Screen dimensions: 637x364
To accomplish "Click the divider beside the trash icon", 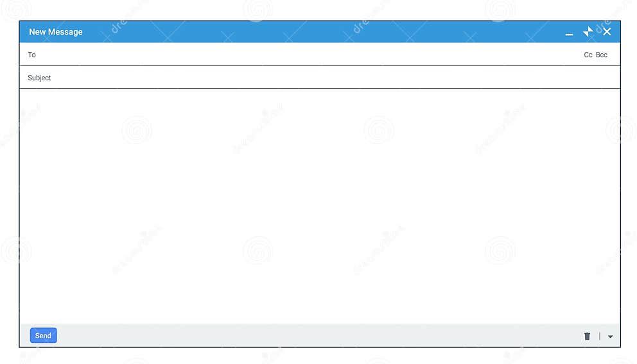I will (599, 336).
